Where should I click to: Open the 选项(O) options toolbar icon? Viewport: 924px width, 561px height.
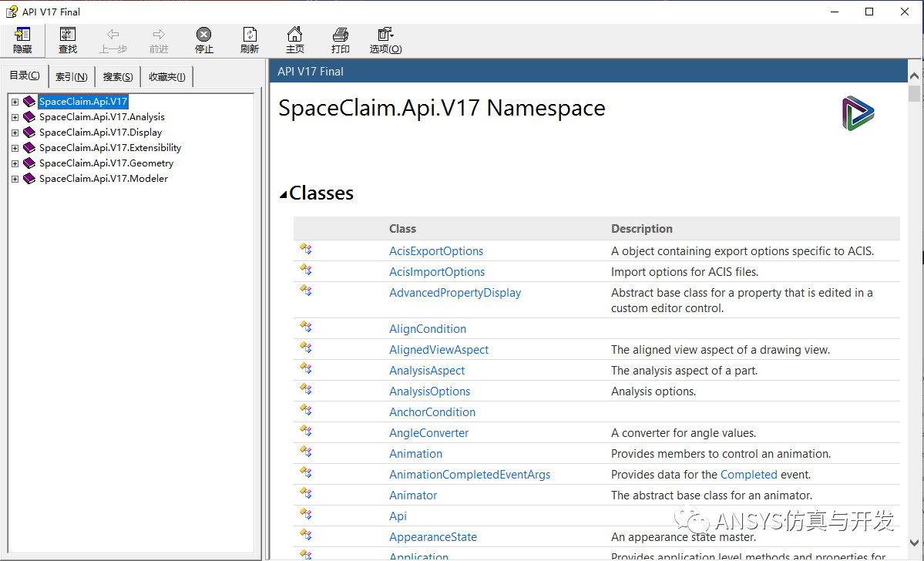[385, 35]
